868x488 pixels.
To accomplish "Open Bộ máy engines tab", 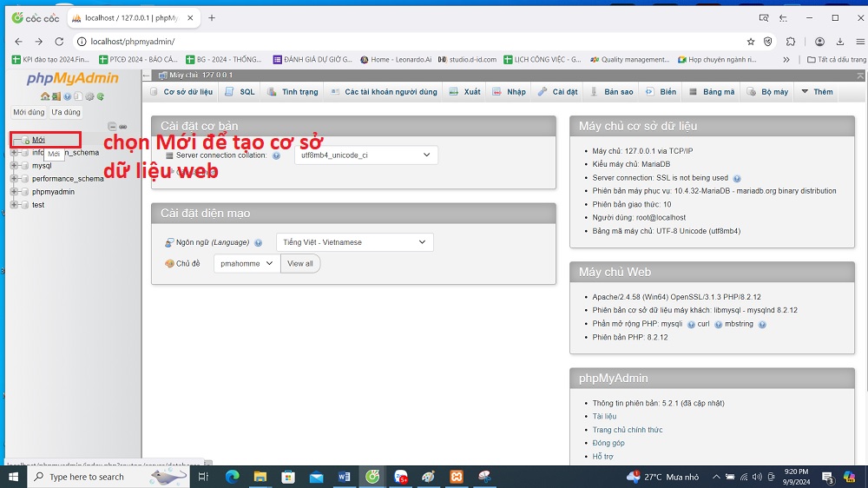I will [768, 92].
